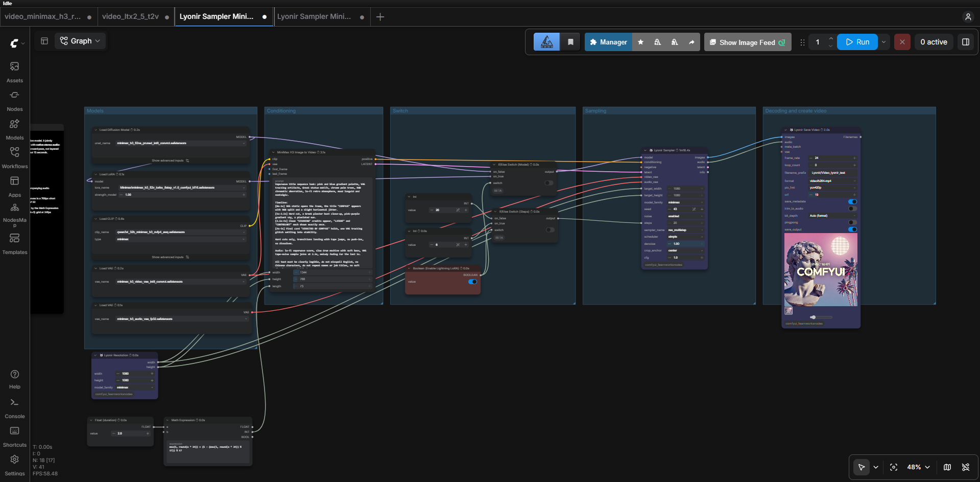This screenshot has width=980, height=482.
Task: Open the select mode dropdown chevron
Action: 876,467
